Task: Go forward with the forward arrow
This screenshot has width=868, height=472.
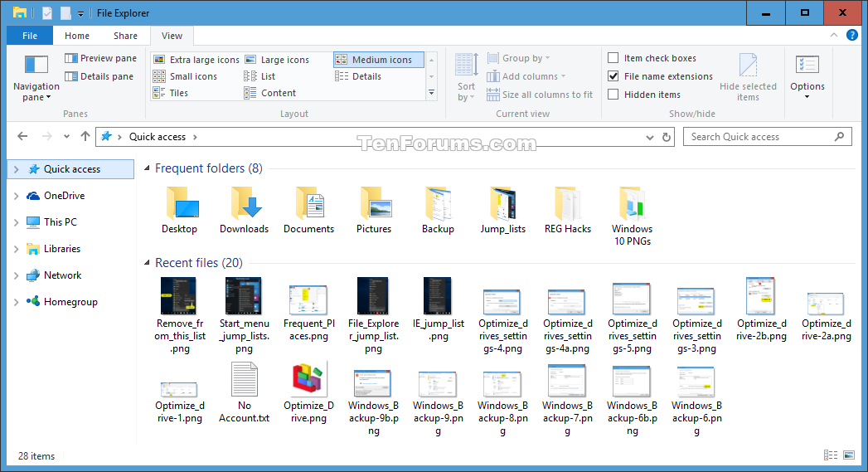Action: [47, 136]
